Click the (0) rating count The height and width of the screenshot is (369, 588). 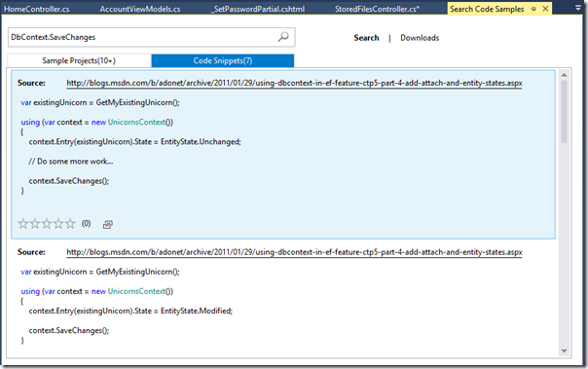(87, 224)
